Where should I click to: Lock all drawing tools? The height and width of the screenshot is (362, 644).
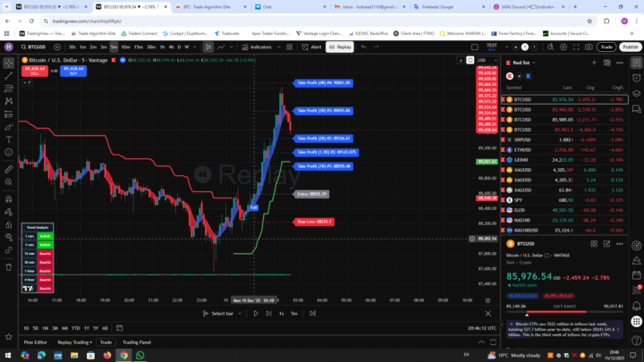click(9, 224)
